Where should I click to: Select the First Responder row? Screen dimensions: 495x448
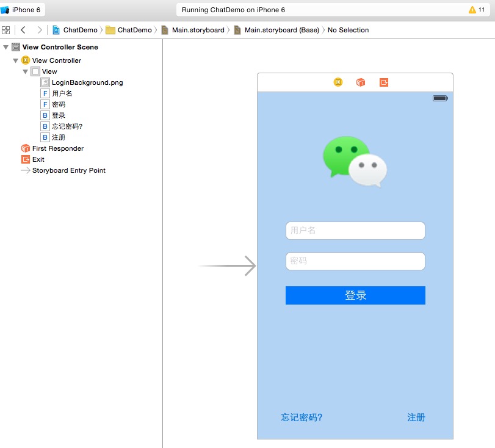(58, 148)
